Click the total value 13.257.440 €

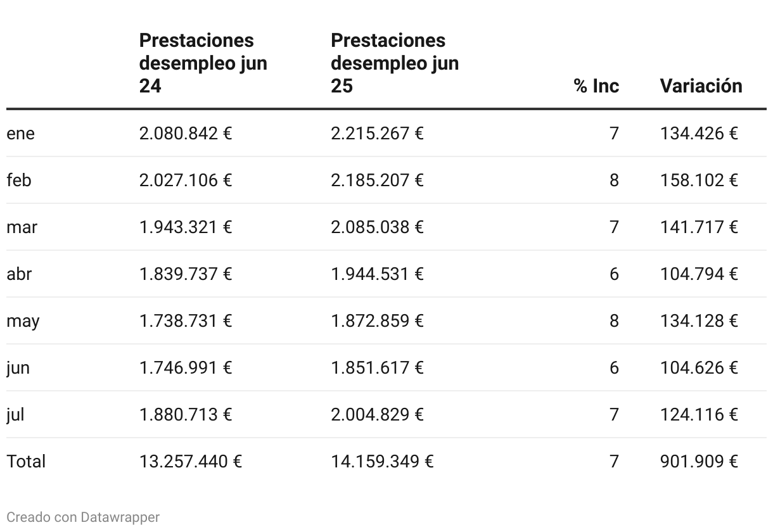[191, 462]
